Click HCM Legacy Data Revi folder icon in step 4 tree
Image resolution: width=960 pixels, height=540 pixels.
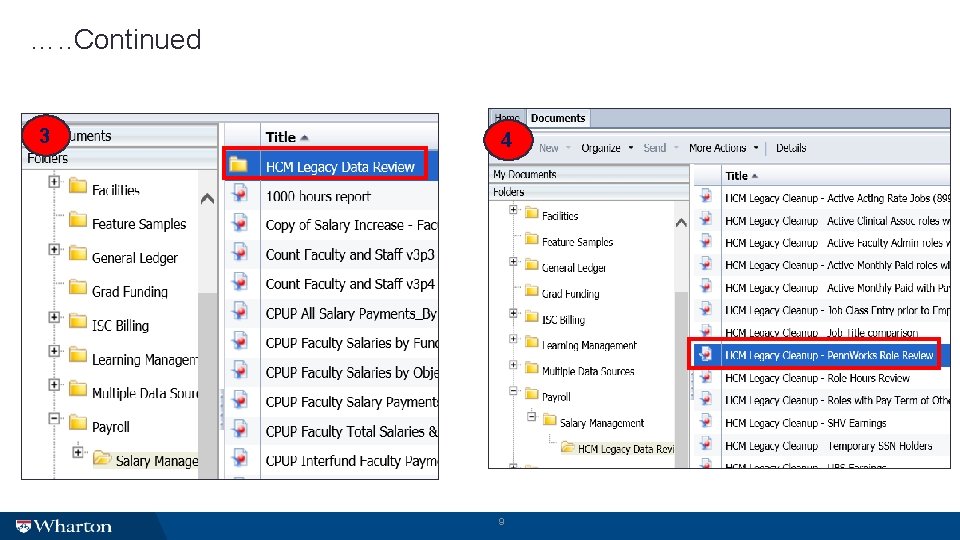point(568,448)
